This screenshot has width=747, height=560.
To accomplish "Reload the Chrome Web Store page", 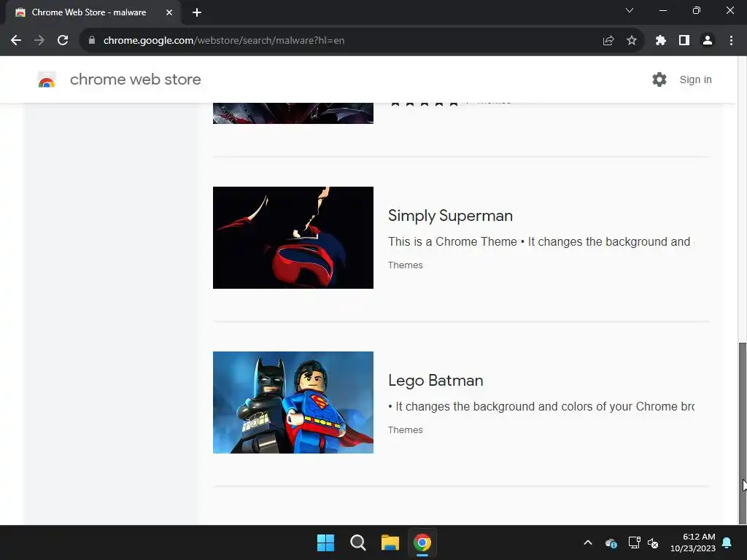I will [x=63, y=41].
